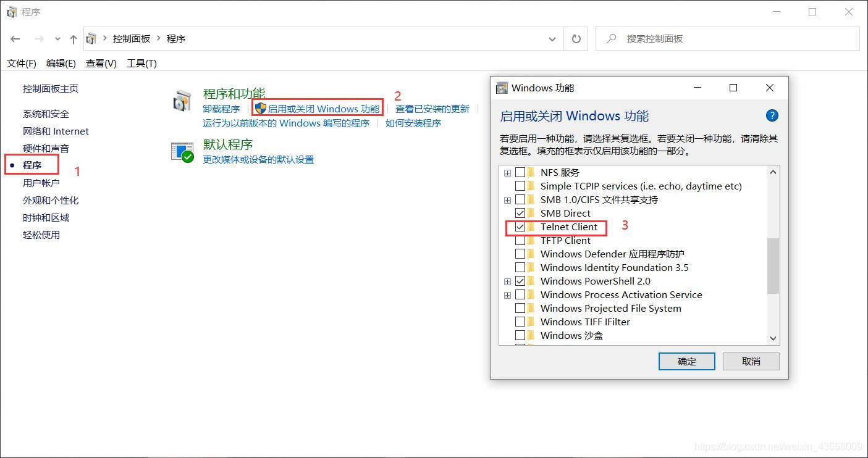Click the SMB Direct folder icon
The height and width of the screenshot is (458, 868).
[531, 213]
